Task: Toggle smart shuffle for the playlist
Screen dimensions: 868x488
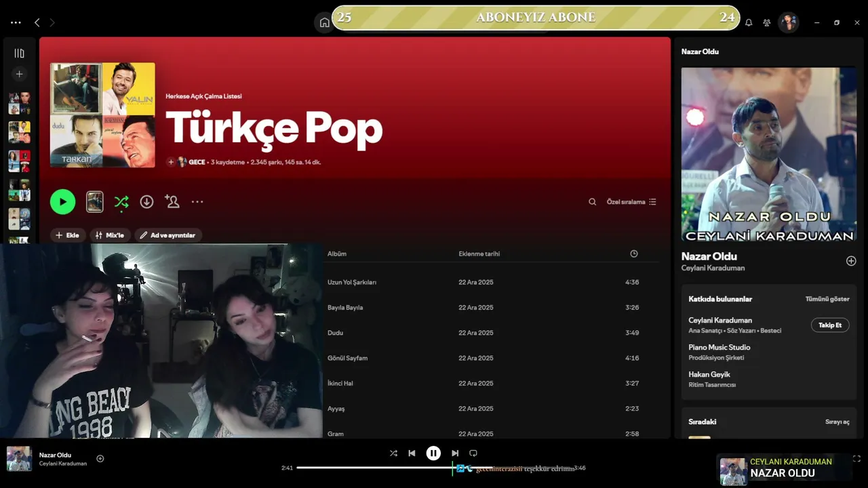Action: [x=121, y=201]
